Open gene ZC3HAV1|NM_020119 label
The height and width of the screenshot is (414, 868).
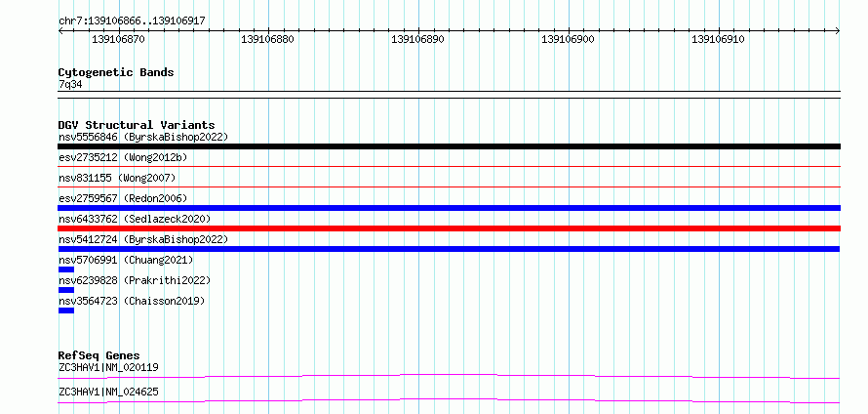click(108, 367)
